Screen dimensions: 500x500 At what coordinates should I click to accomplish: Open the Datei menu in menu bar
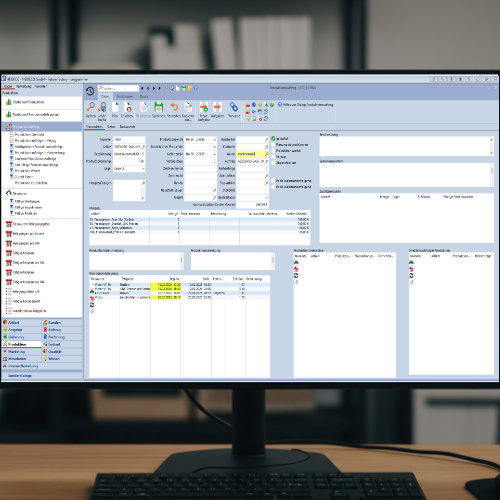pyautogui.click(x=8, y=86)
